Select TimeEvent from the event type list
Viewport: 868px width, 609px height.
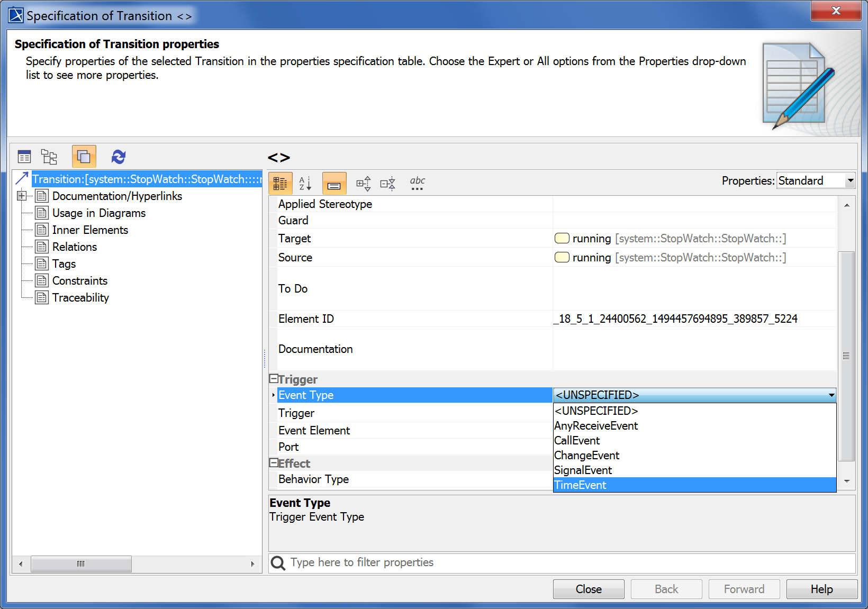580,485
